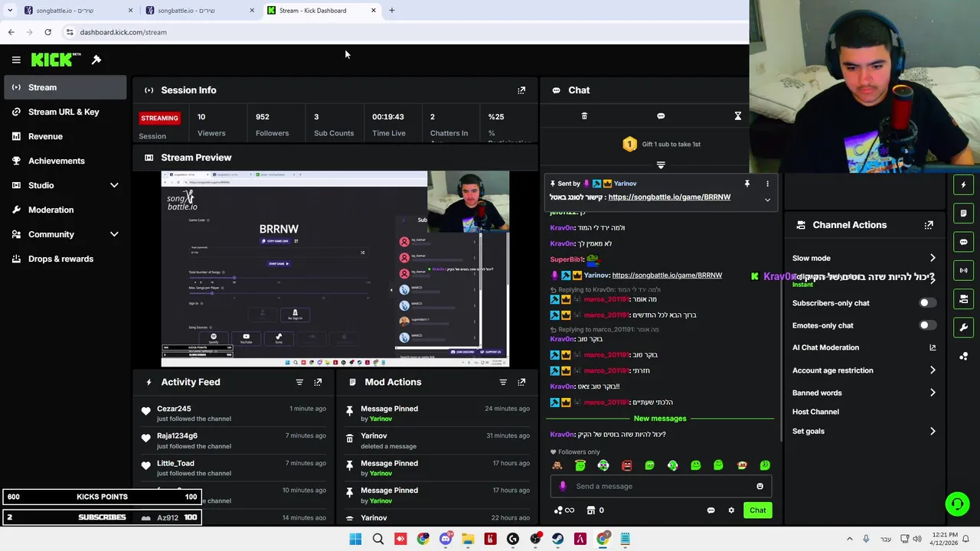Click the speech bubble icon in the Chat toolbar
The width and height of the screenshot is (980, 551).
[661, 116]
